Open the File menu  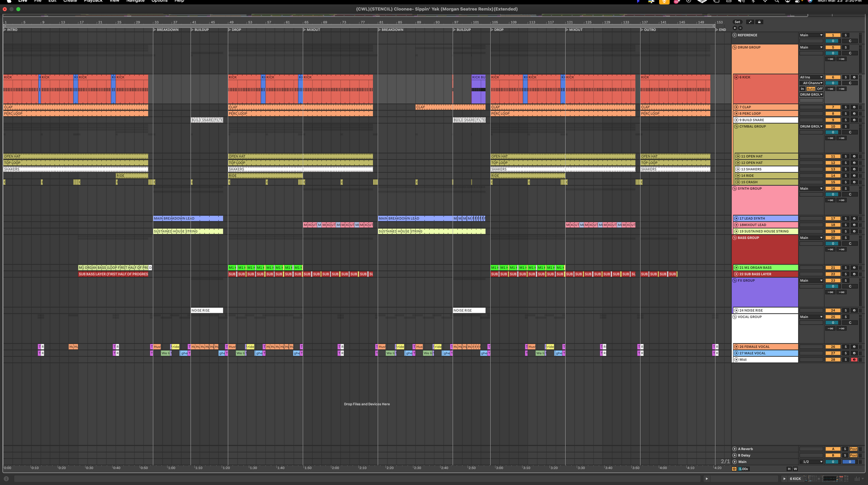38,1
